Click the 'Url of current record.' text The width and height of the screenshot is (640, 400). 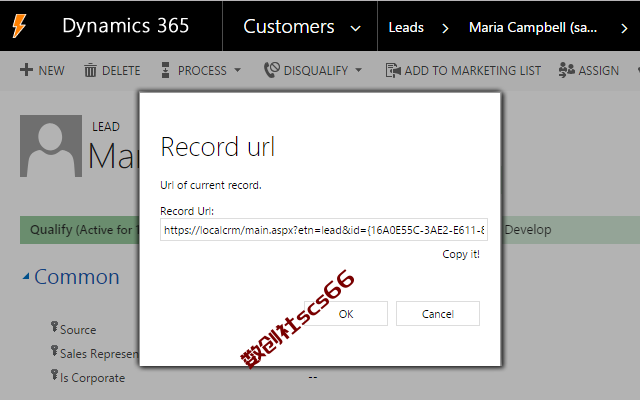pyautogui.click(x=211, y=185)
